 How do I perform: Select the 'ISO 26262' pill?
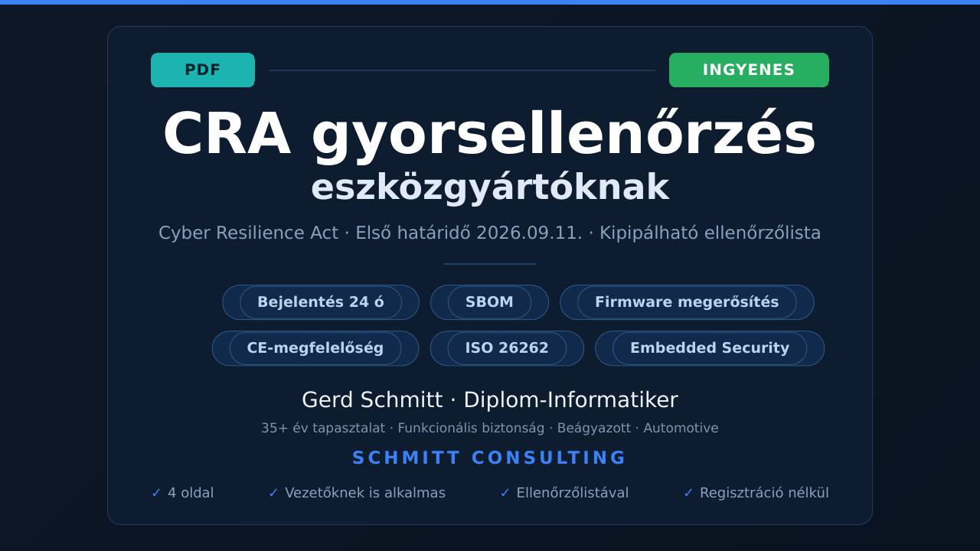pyautogui.click(x=507, y=348)
